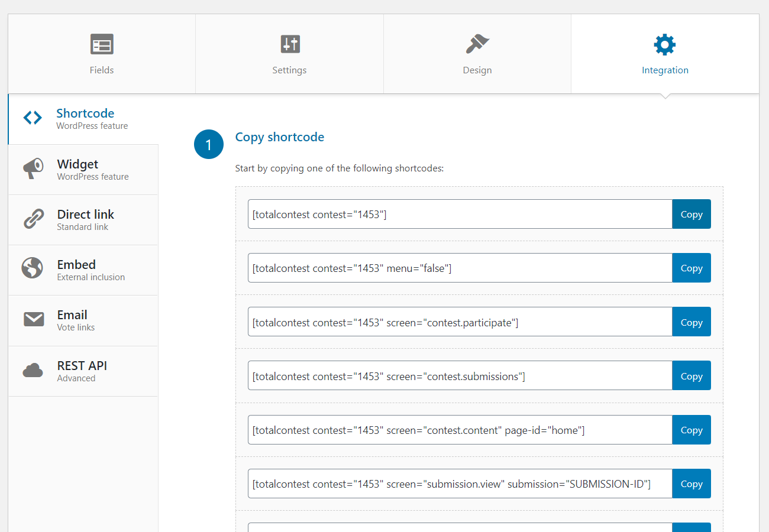Open the Email sidebar title

tap(72, 315)
